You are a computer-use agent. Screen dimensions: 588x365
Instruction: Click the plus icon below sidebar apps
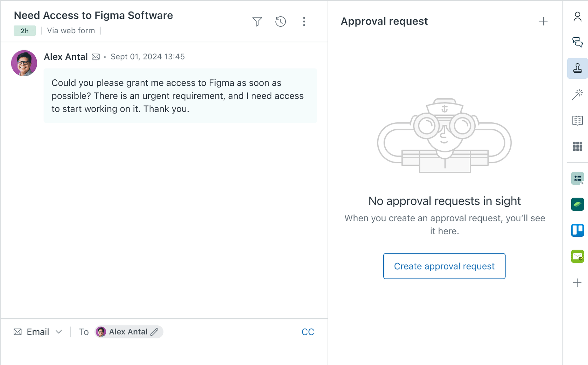(577, 283)
